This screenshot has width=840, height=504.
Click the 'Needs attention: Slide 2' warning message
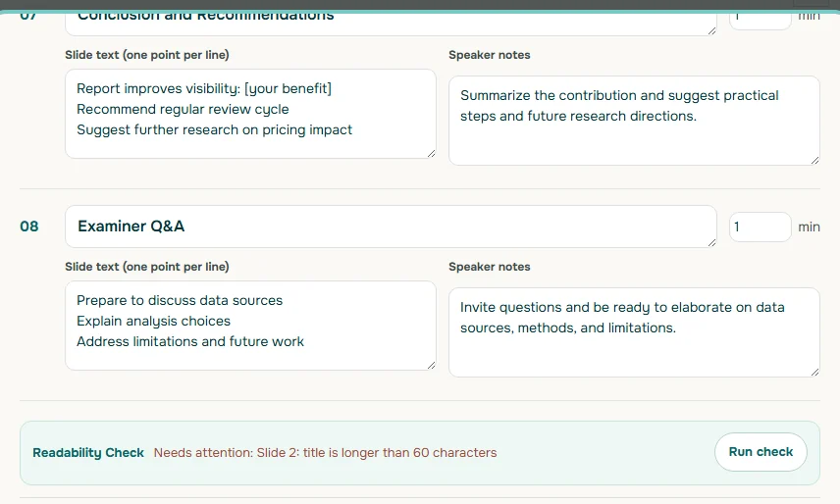point(325,453)
